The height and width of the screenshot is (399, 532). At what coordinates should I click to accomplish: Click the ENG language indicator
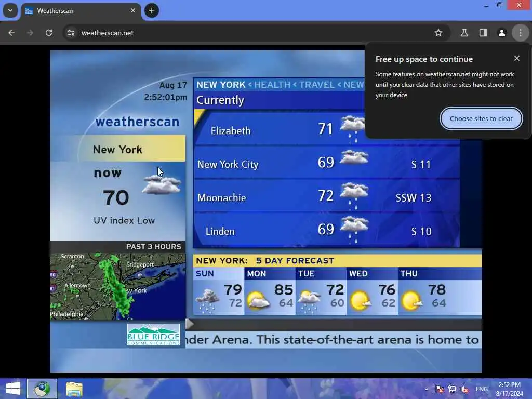[x=482, y=389]
